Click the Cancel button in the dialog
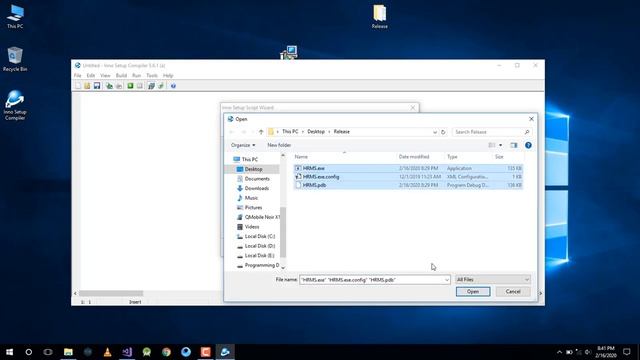640x360 pixels. coord(513,291)
